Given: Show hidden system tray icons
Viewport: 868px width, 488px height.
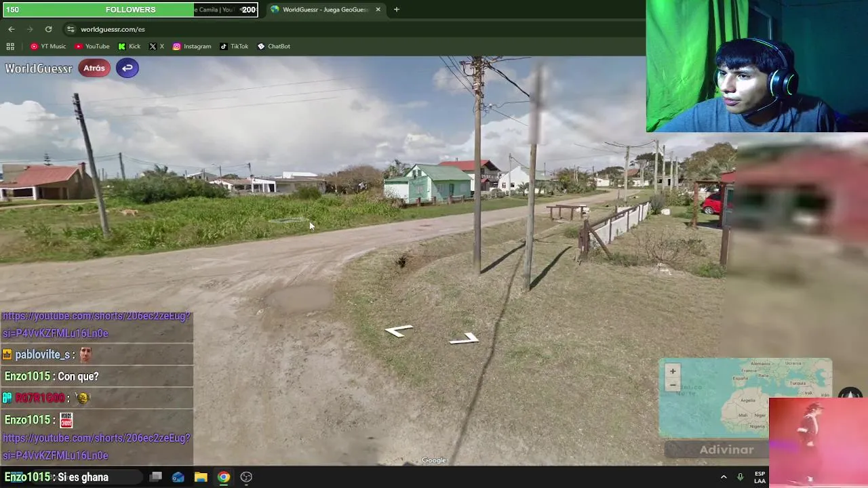Looking at the screenshot, I should (724, 477).
